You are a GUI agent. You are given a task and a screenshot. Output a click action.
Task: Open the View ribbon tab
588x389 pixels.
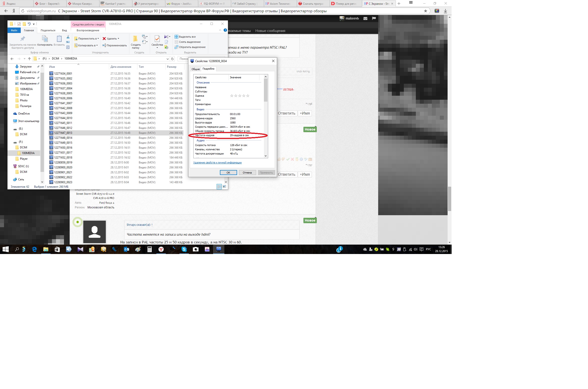click(x=64, y=30)
